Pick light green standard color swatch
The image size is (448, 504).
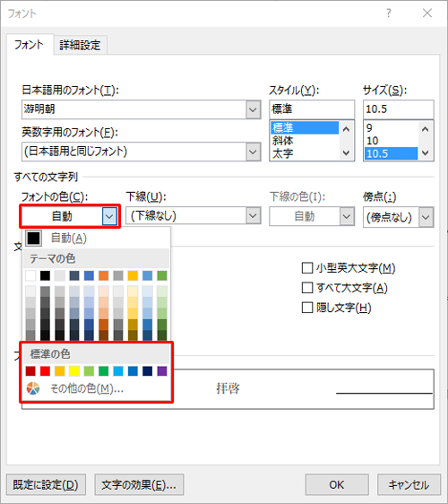[89, 371]
